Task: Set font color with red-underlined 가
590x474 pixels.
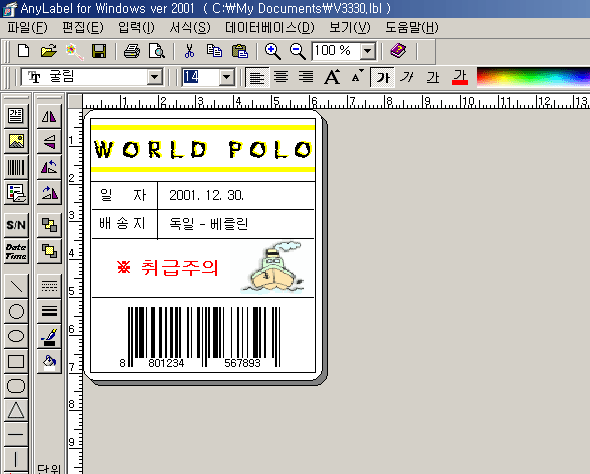Action: [x=460, y=77]
